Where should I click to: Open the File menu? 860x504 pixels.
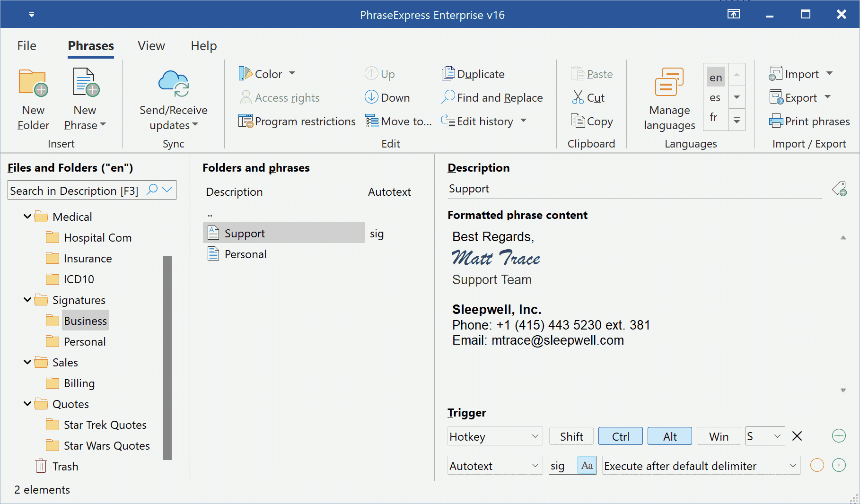tap(26, 46)
